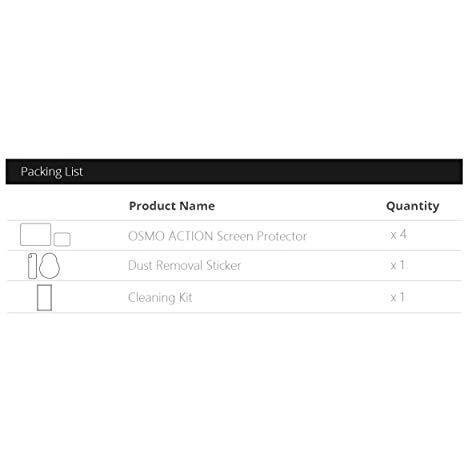Click the Cleaning Kit x 1 quantity
Screen dimensions: 464x464
coord(398,297)
